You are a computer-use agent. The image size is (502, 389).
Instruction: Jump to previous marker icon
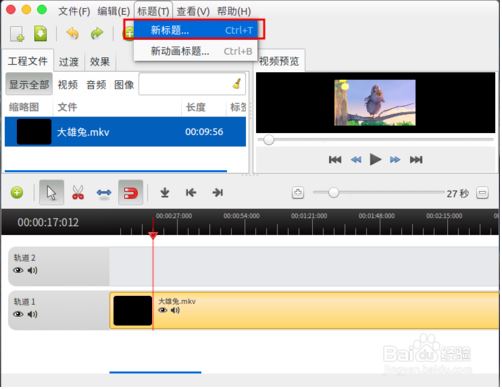(191, 192)
